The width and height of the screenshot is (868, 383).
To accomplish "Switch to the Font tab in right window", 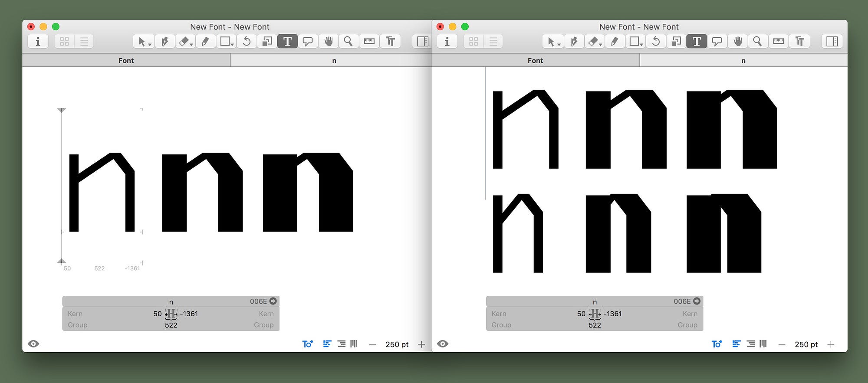I will click(536, 60).
